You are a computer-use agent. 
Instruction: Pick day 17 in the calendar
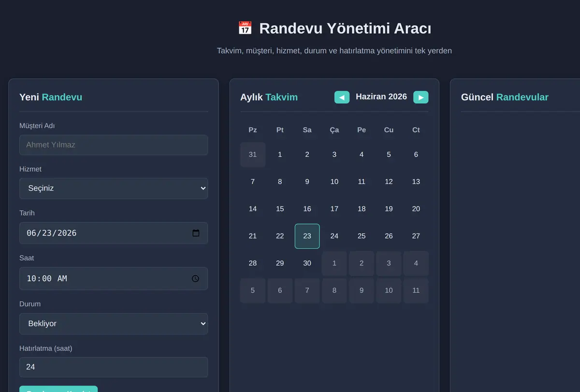[x=334, y=209]
